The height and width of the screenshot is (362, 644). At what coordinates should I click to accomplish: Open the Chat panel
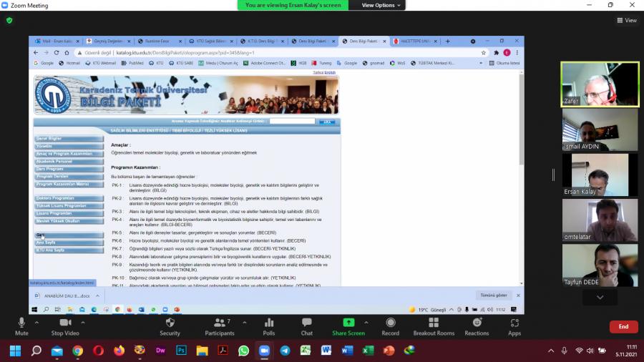tap(307, 327)
